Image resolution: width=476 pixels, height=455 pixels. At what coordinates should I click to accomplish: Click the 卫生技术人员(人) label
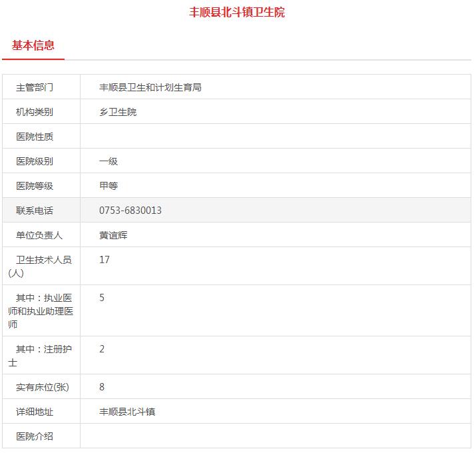tap(40, 266)
